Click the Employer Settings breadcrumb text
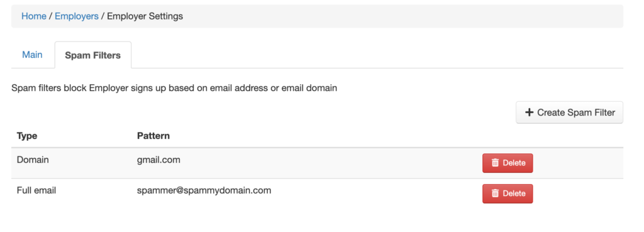The height and width of the screenshot is (232, 644). pos(145,16)
